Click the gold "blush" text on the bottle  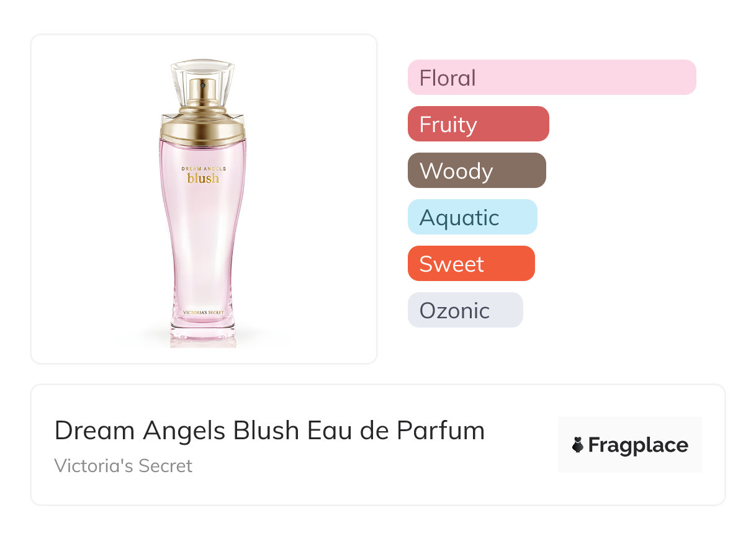click(203, 179)
